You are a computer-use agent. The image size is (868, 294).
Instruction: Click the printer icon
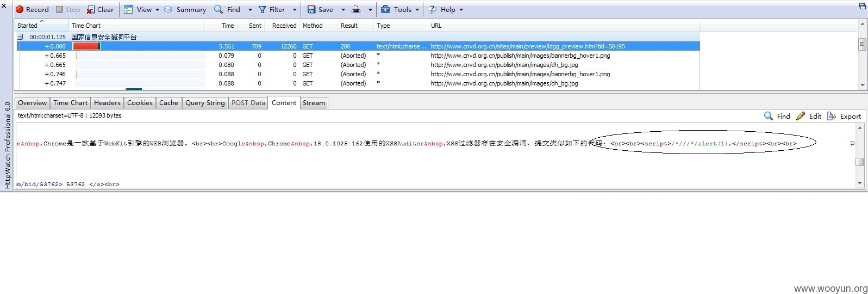tap(356, 9)
